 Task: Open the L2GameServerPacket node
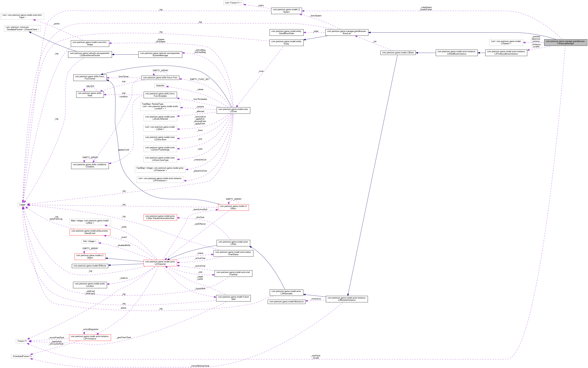[90, 55]
